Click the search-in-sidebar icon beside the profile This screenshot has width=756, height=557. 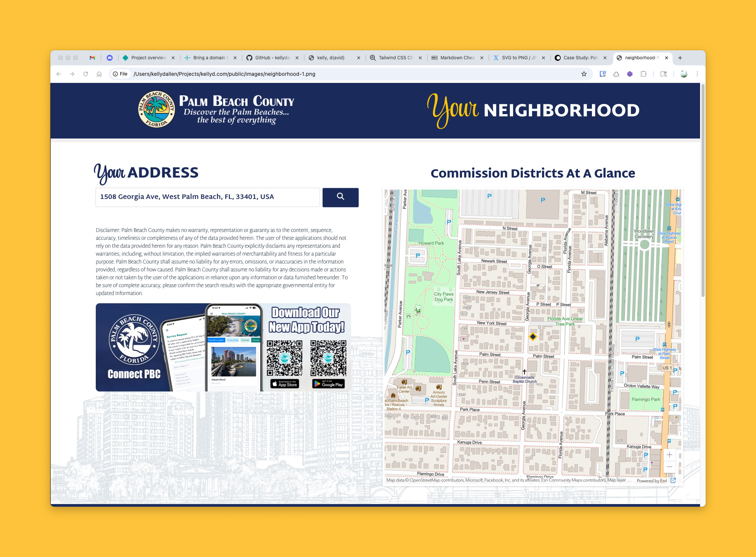(x=664, y=74)
